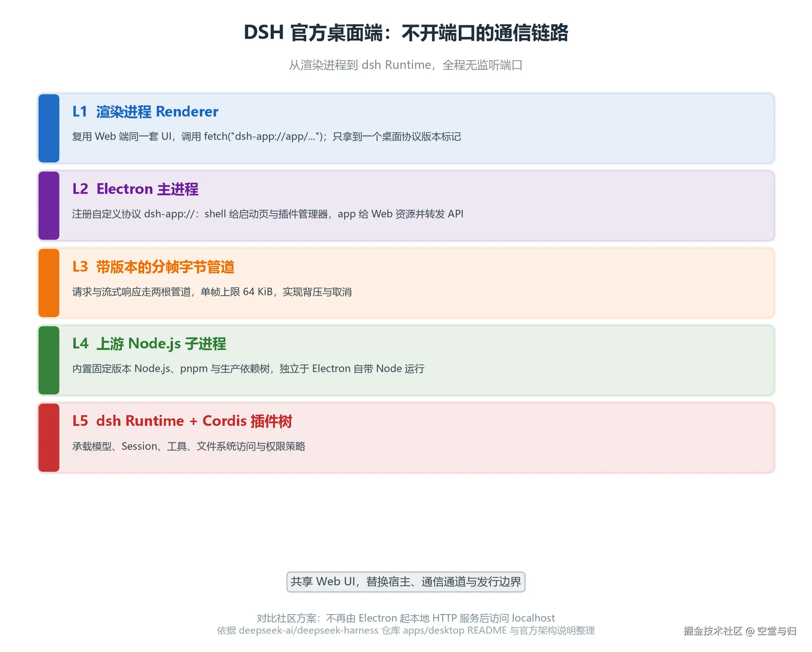Viewport: 812px width, 652px height.
Task: Click the heading 'L5 dsh Runtime + Cordis 插件树'
Action: point(182,421)
